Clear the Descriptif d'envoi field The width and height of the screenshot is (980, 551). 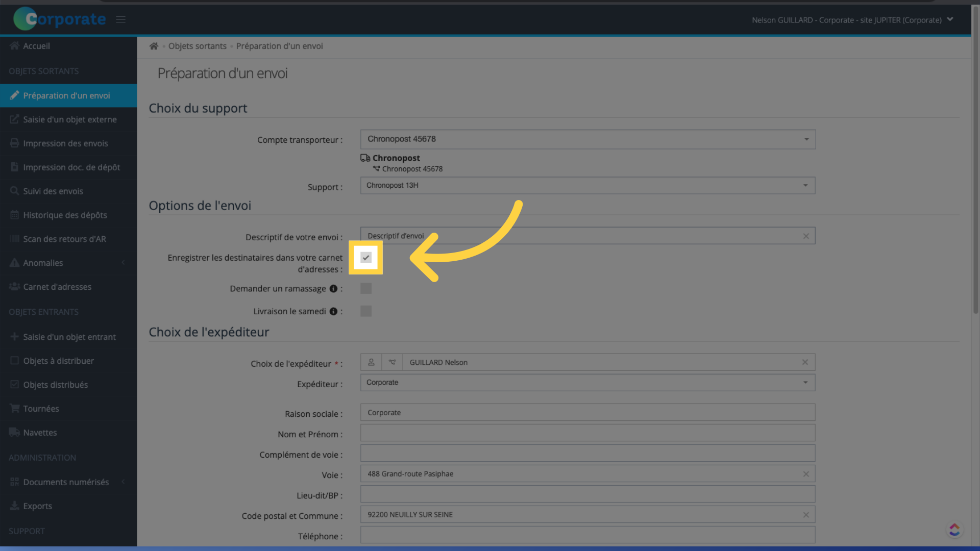point(806,236)
